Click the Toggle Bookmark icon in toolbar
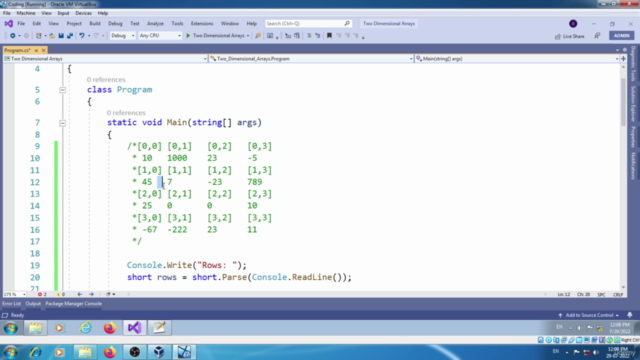The width and height of the screenshot is (640, 360). click(x=329, y=36)
